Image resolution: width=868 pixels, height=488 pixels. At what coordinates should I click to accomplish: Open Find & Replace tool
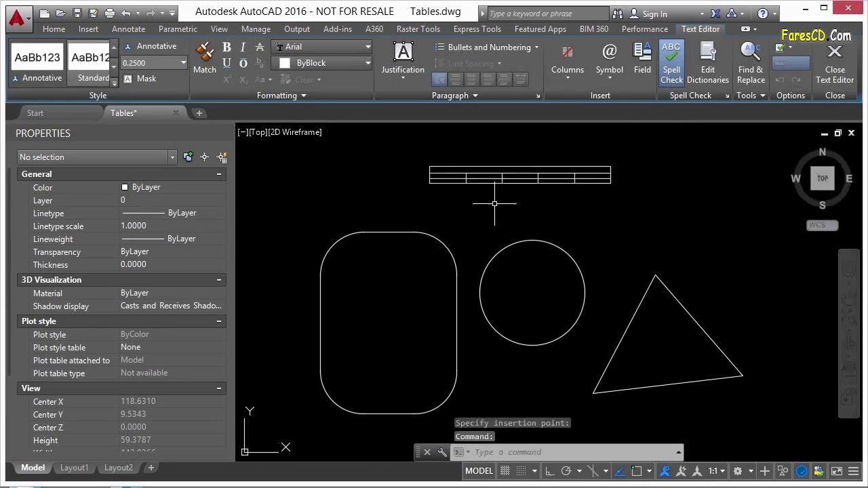751,63
